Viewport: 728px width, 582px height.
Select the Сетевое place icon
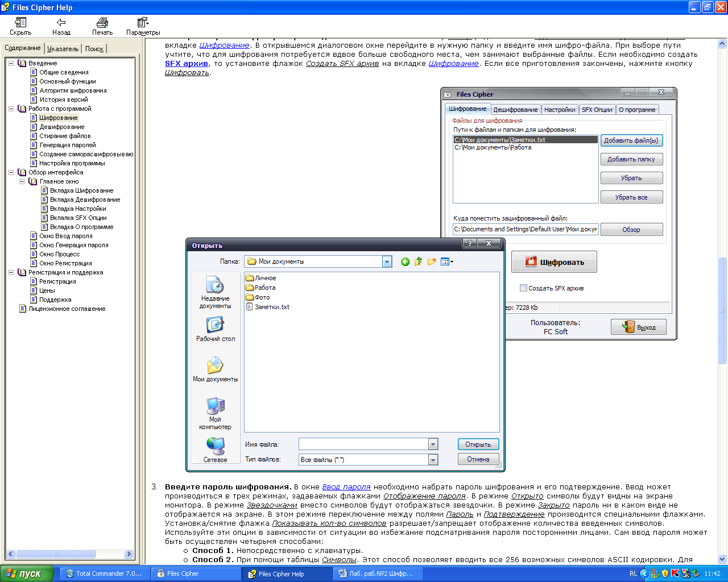215,450
